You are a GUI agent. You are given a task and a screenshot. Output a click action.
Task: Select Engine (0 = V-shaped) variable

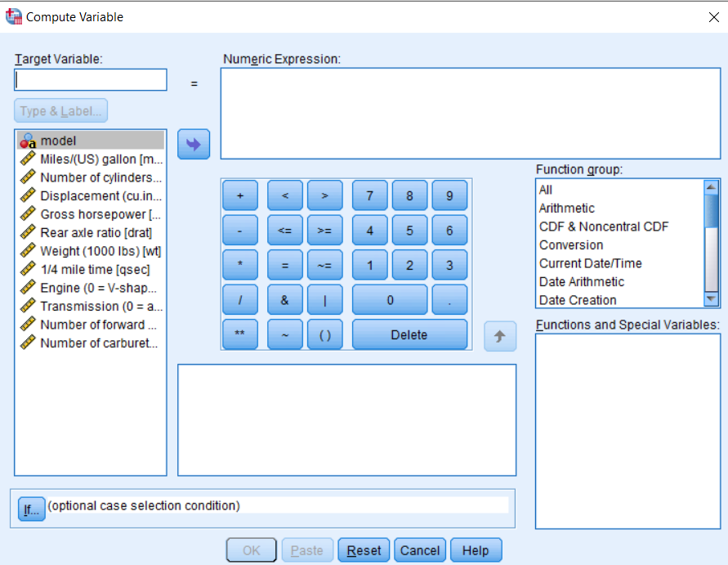(x=91, y=288)
